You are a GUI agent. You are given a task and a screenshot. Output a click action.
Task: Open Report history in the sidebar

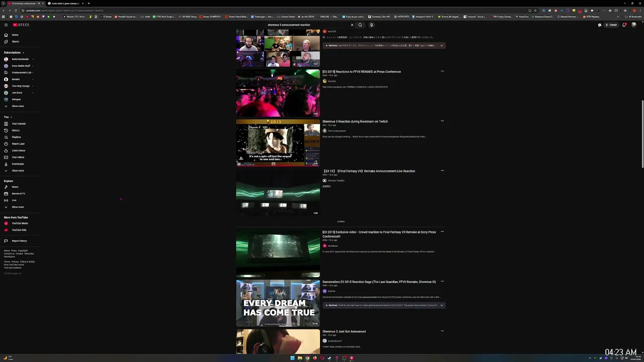click(x=20, y=241)
